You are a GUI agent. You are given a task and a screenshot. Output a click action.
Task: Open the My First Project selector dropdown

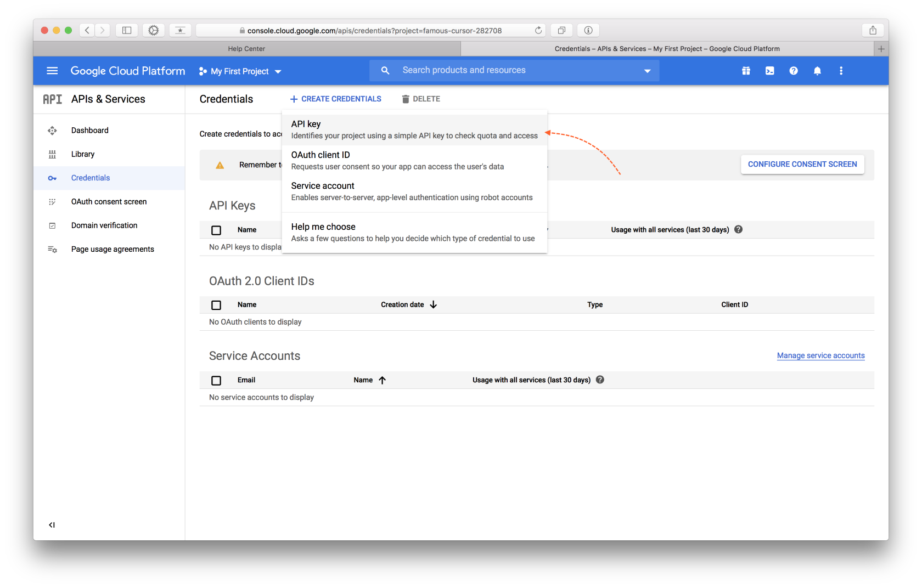[240, 71]
